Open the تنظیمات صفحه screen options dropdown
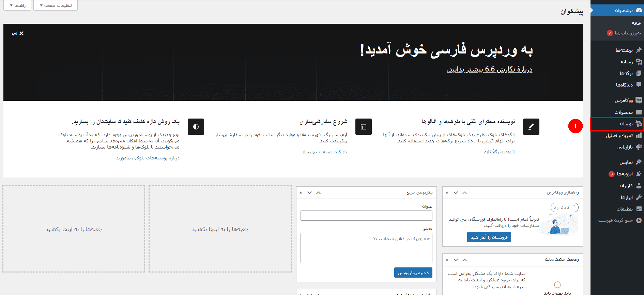Screen dimensions: 644x295 56,5
